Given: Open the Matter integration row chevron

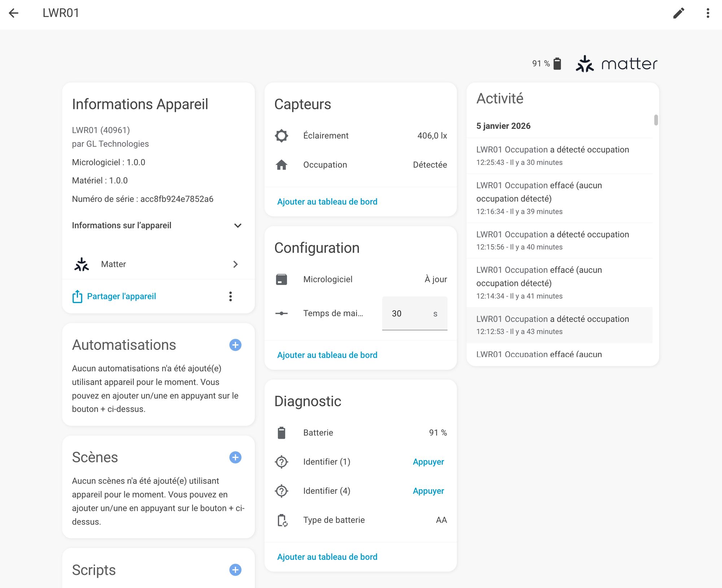Looking at the screenshot, I should [235, 264].
